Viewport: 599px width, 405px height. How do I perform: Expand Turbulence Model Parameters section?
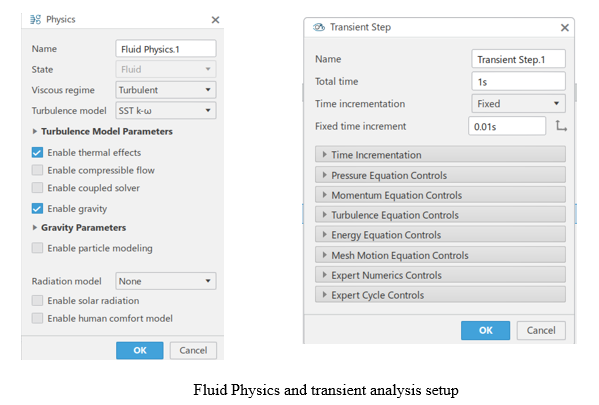103,131
